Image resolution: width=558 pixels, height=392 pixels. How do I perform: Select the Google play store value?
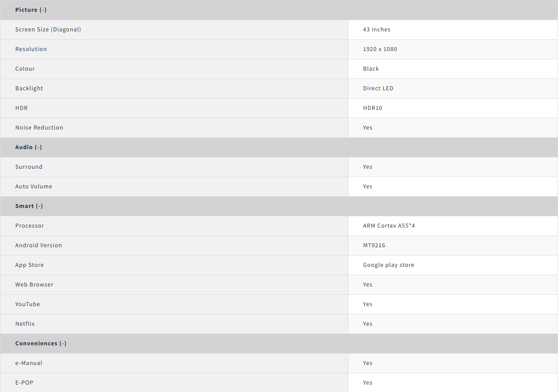[x=388, y=265]
